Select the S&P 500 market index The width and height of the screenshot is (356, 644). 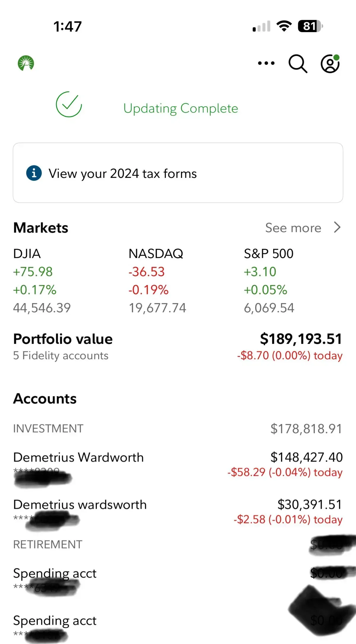point(269,280)
